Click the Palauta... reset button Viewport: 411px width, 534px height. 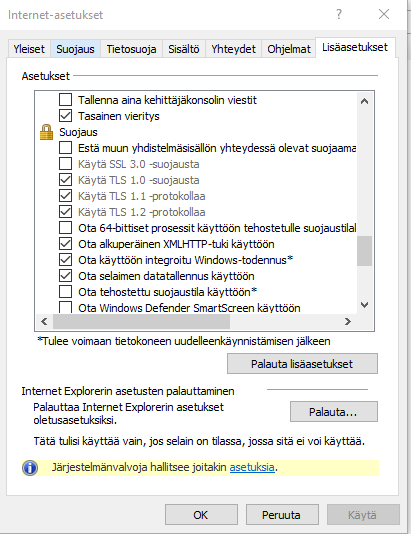[334, 412]
